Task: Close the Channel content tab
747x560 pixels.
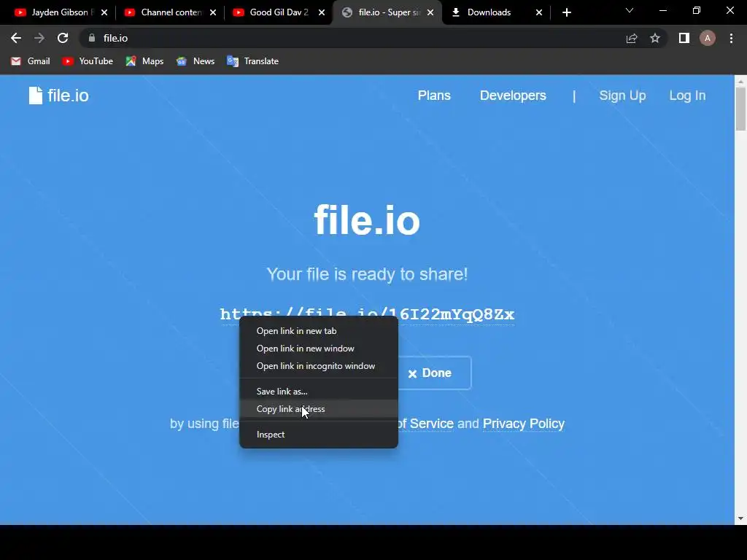Action: [213, 12]
